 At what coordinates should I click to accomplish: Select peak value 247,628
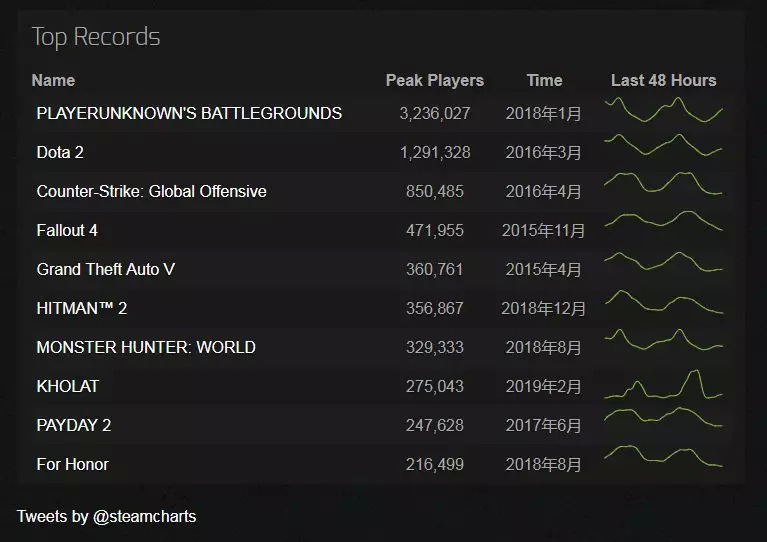pyautogui.click(x=435, y=425)
